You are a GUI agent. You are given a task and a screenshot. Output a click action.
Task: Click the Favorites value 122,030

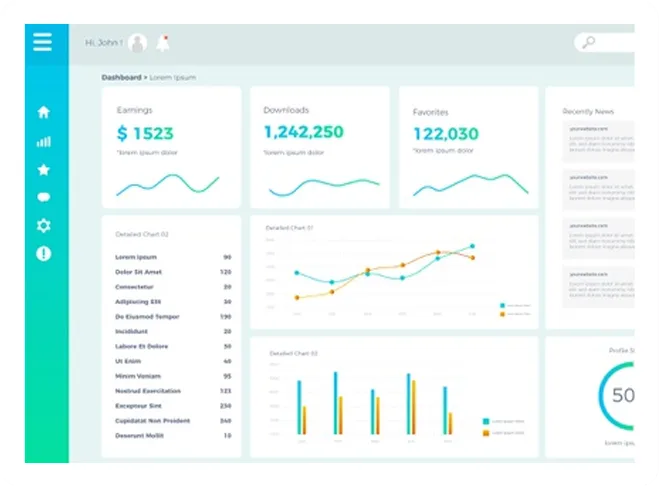coord(446,134)
